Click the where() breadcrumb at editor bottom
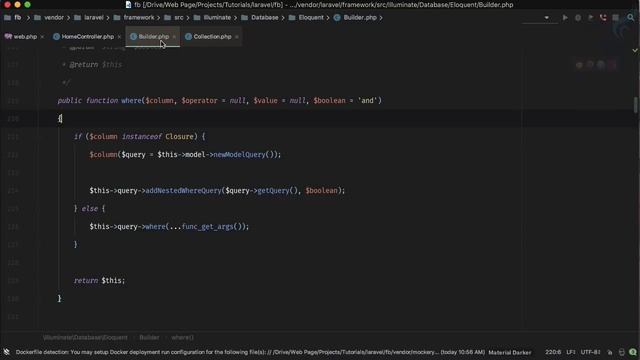 182,338
